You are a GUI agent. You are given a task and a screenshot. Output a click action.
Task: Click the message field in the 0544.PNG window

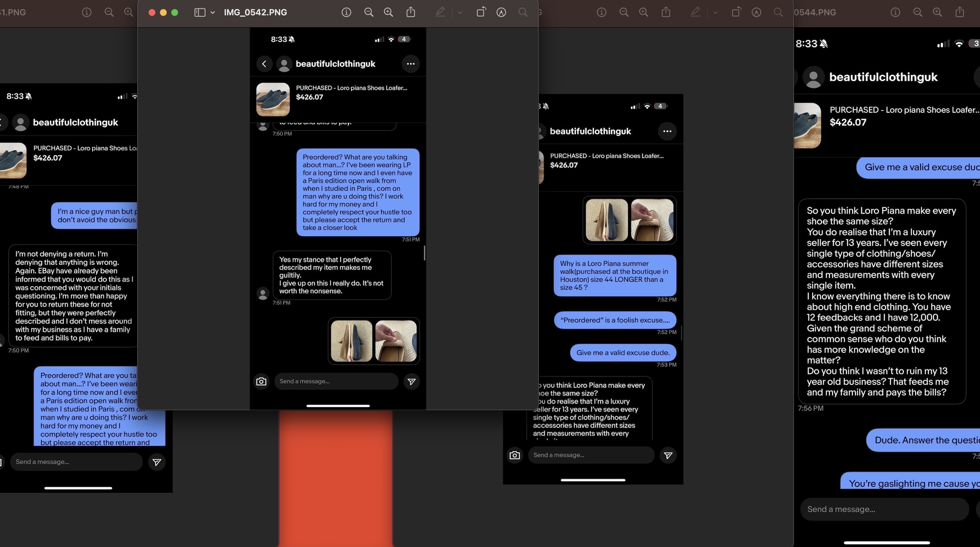click(884, 509)
